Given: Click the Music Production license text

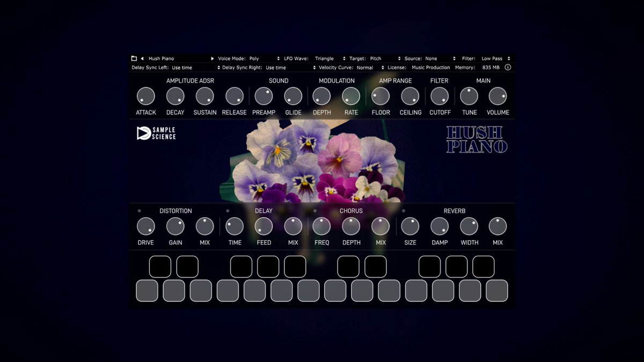Looking at the screenshot, I should tap(430, 68).
